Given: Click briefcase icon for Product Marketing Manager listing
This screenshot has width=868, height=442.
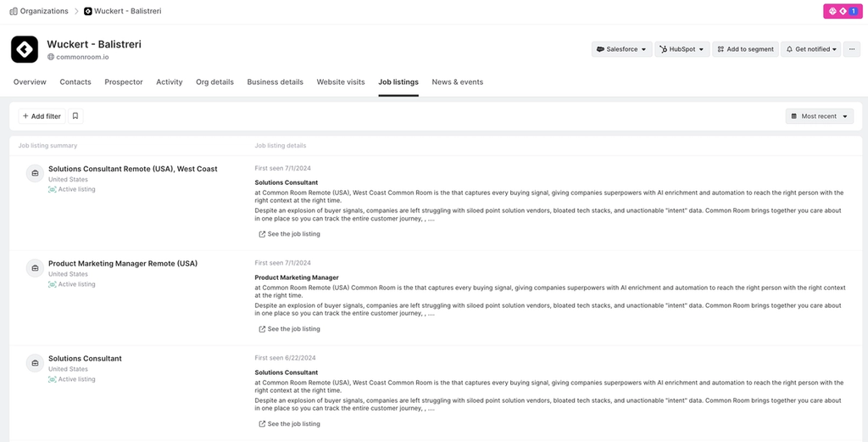Looking at the screenshot, I should pyautogui.click(x=35, y=268).
